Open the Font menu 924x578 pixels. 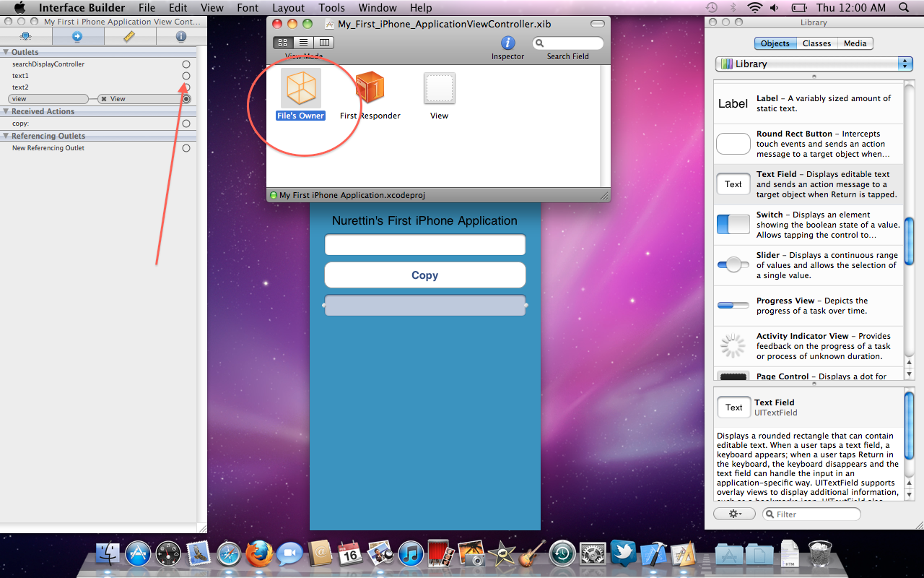click(248, 8)
